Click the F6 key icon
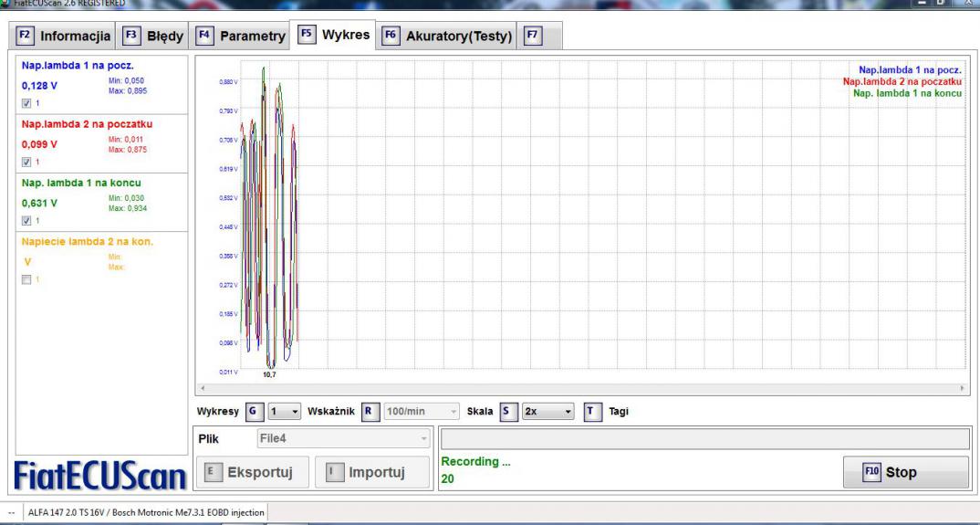 pyautogui.click(x=391, y=35)
